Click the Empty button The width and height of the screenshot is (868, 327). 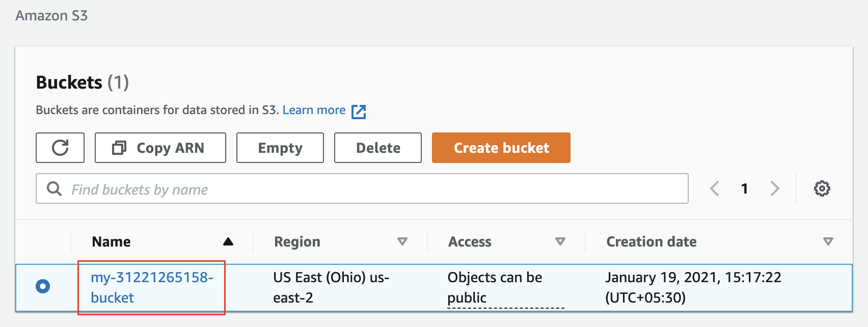point(280,148)
